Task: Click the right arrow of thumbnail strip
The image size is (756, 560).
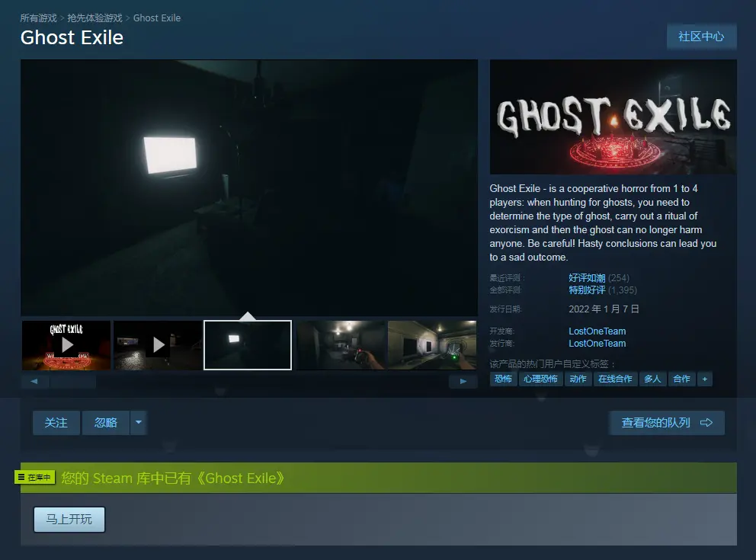Action: (x=463, y=381)
